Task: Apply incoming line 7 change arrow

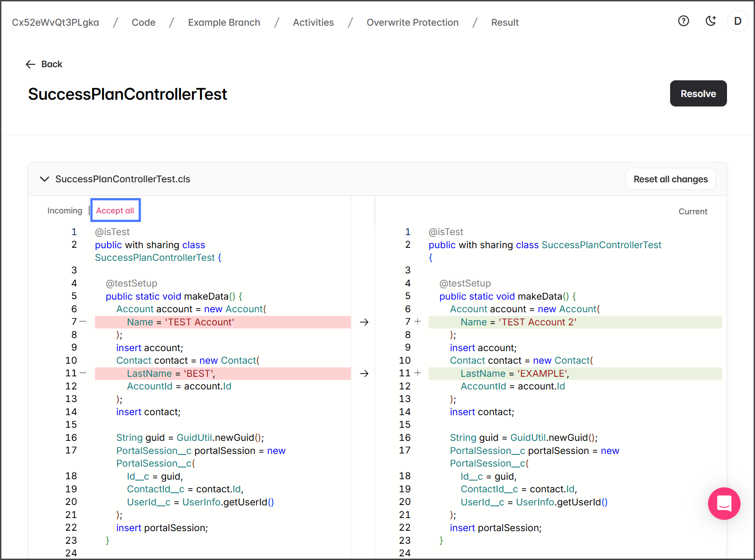Action: click(x=364, y=322)
